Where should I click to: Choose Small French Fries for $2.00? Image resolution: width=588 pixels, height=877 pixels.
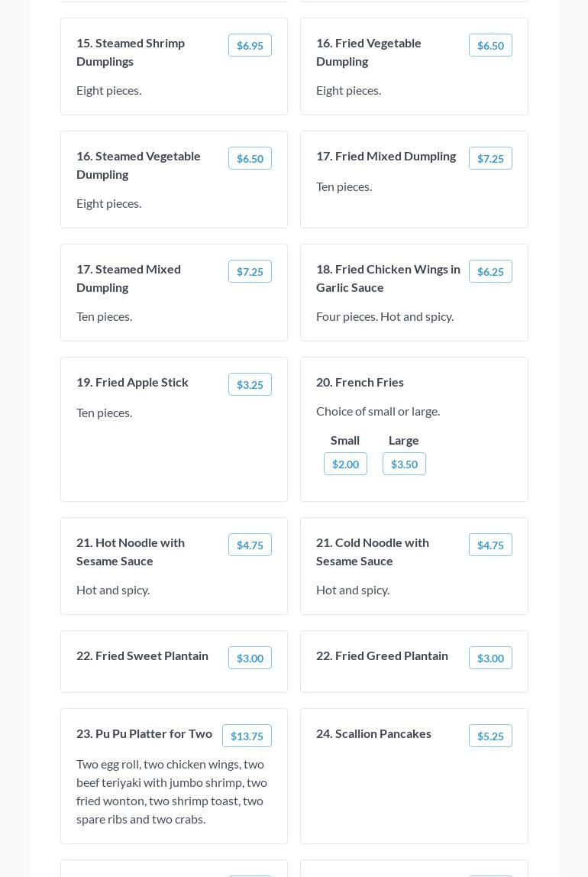(345, 464)
